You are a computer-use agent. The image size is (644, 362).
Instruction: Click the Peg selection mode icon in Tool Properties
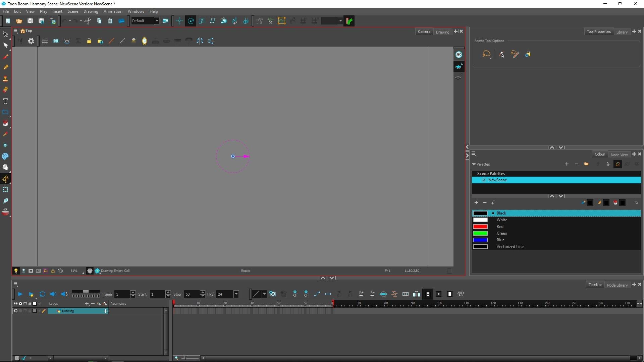501,54
